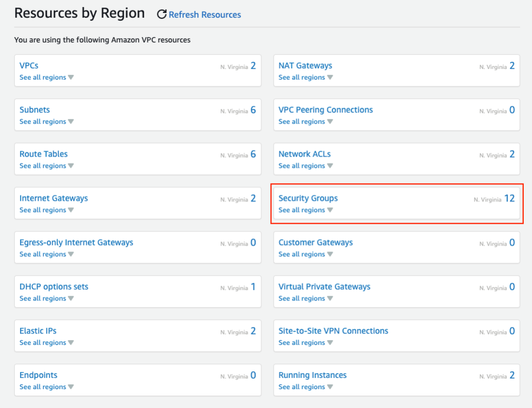Screen dimensions: 532x408
Task: Click the Customer Gateways count 0
Action: [x=512, y=243]
